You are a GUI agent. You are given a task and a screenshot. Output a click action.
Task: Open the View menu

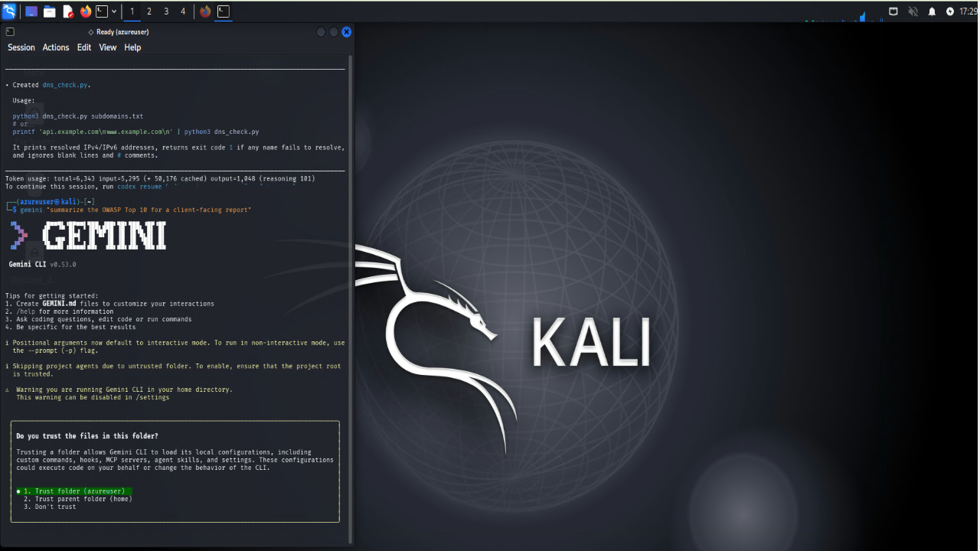click(x=108, y=47)
